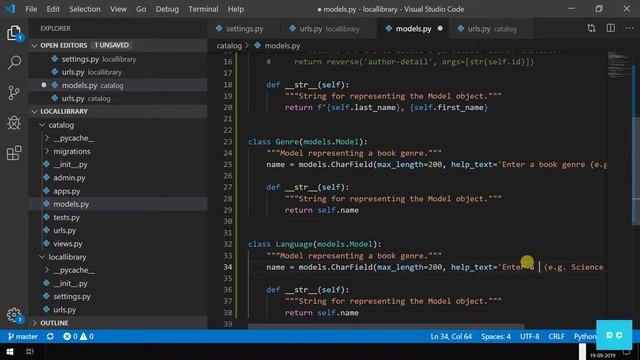
Task: Open the File menu
Action: pos(31,9)
